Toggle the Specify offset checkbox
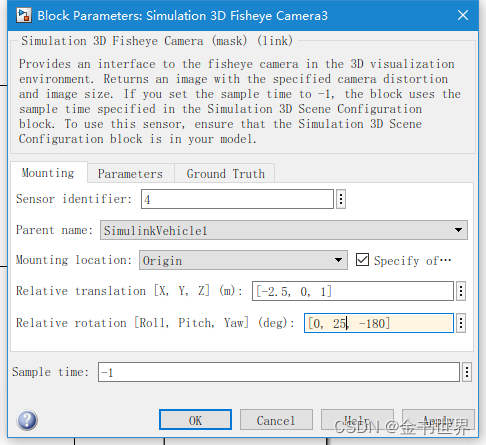 point(362,260)
